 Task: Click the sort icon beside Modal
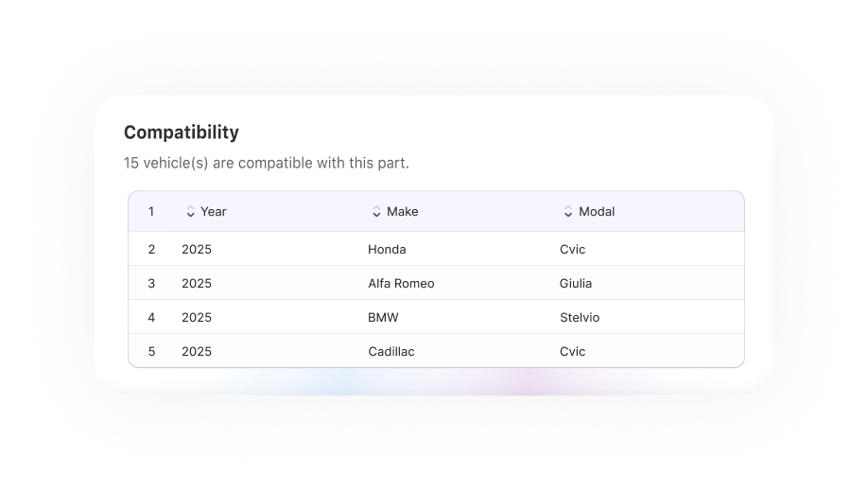click(568, 212)
